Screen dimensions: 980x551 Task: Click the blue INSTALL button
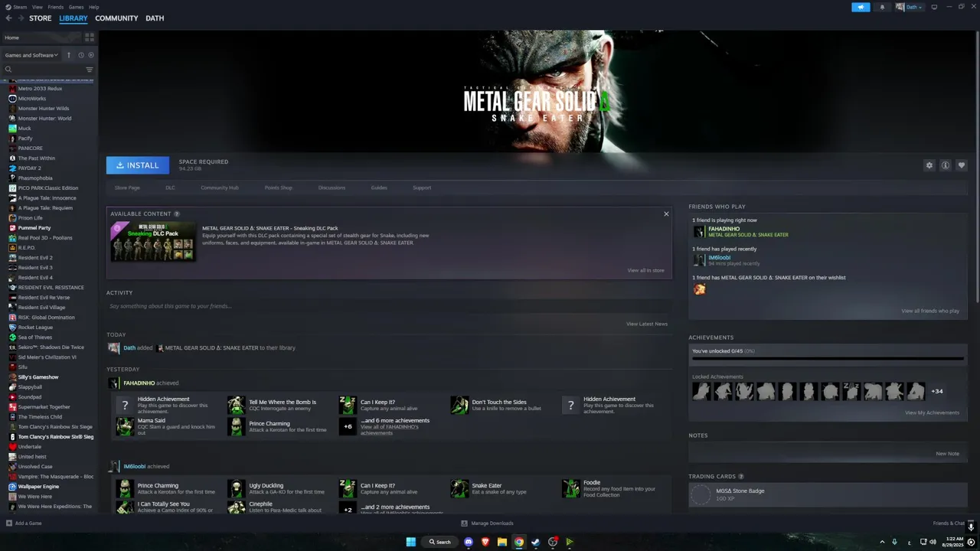[138, 165]
